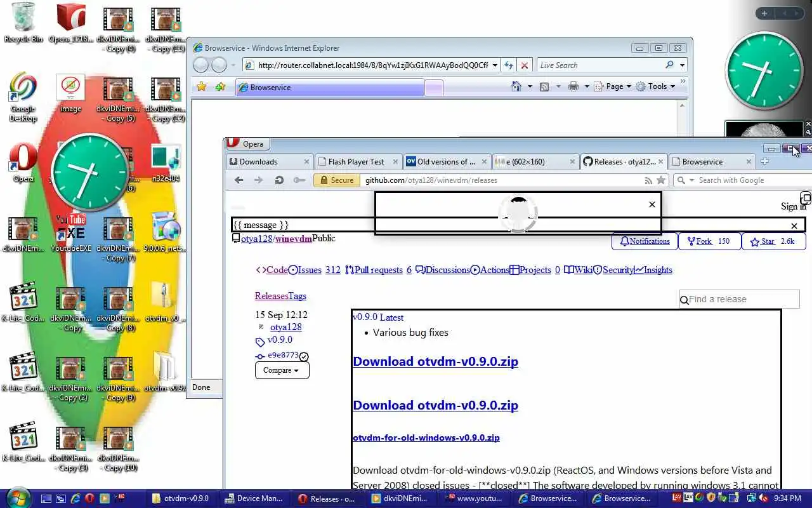Star the winevdm repository
812x508 pixels.
point(773,241)
